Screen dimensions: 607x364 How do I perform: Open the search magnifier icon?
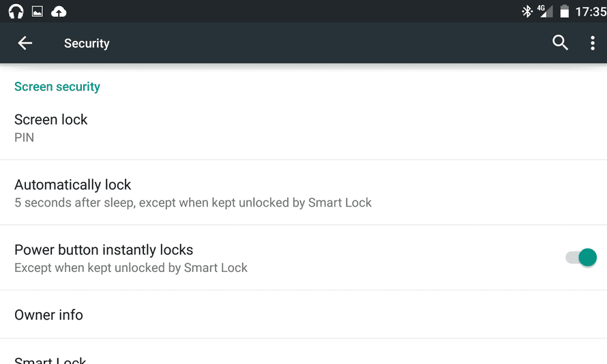point(560,43)
